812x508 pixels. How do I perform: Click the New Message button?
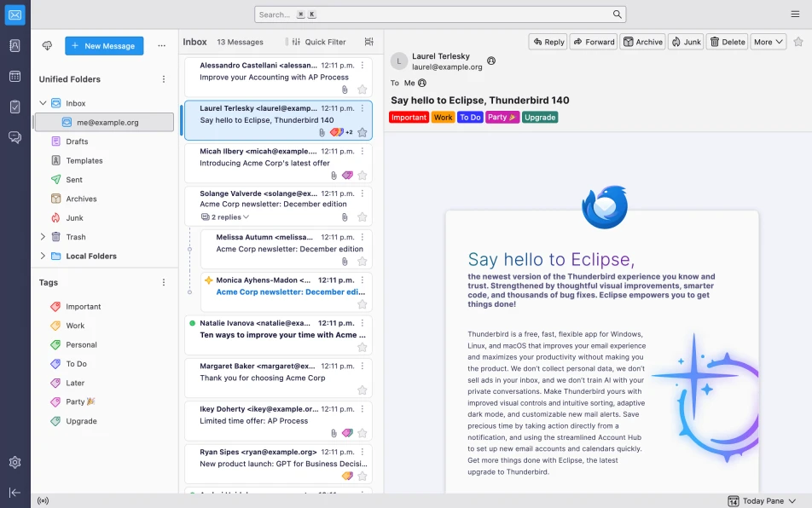click(x=104, y=46)
